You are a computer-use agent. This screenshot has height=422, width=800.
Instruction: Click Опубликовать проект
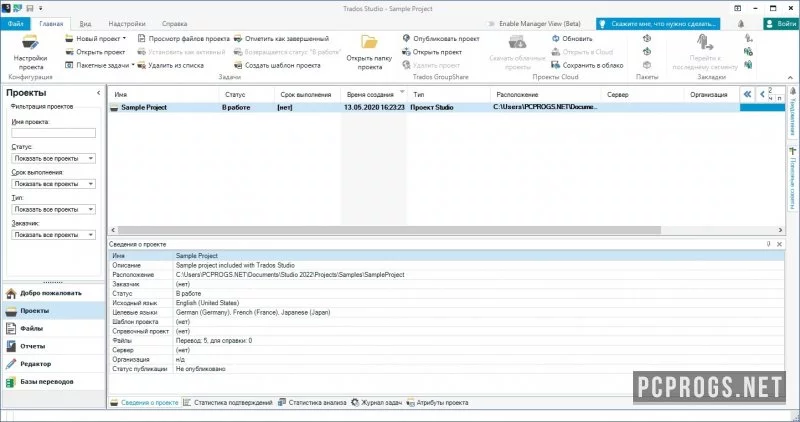[441, 38]
